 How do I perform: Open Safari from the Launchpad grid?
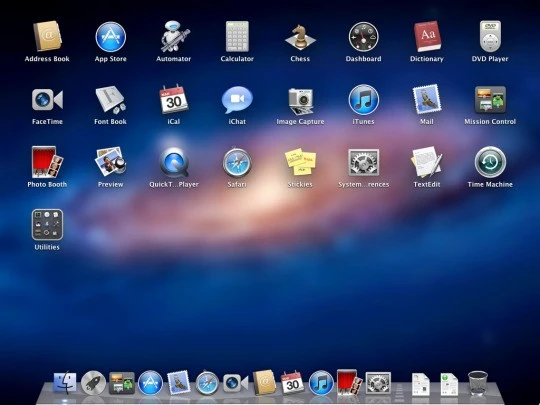[x=237, y=163]
